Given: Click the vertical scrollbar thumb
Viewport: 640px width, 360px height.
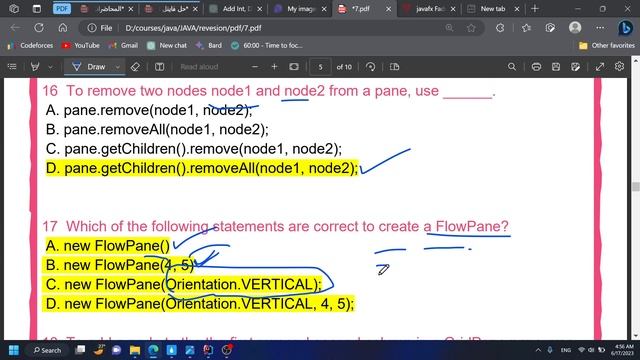Looking at the screenshot, I should coord(636,187).
